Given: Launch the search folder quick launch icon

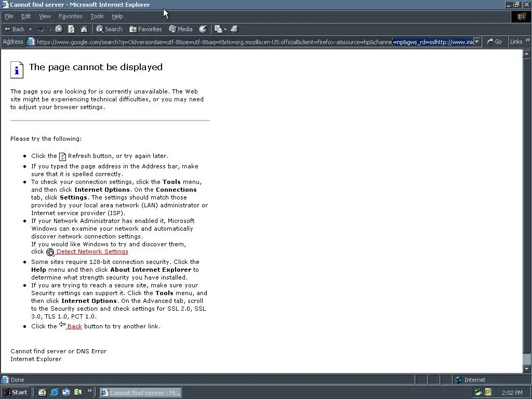Looking at the screenshot, I should coord(78,393).
